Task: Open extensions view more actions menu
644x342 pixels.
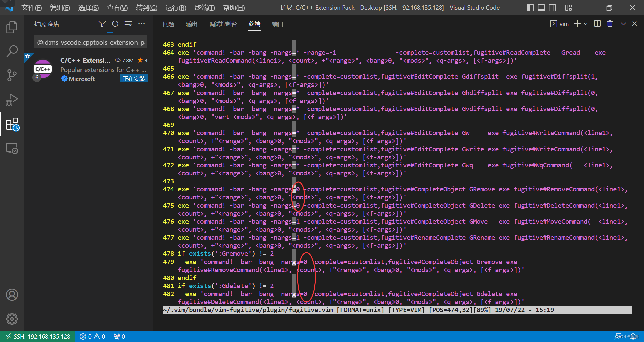Action: [x=141, y=24]
